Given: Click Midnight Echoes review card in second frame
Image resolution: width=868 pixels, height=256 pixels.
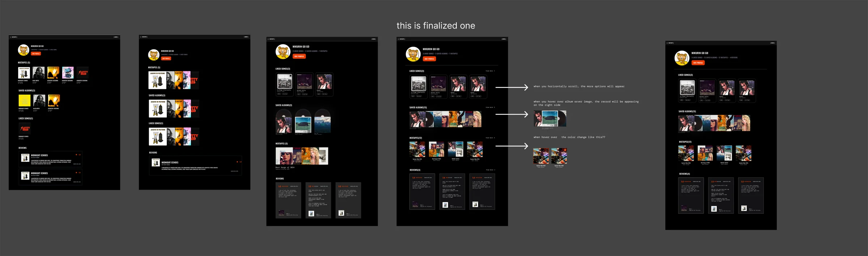Looking at the screenshot, I should [195, 165].
